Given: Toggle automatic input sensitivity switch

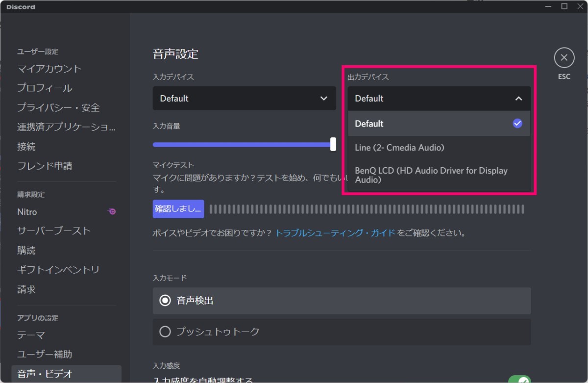Looking at the screenshot, I should pos(519,380).
